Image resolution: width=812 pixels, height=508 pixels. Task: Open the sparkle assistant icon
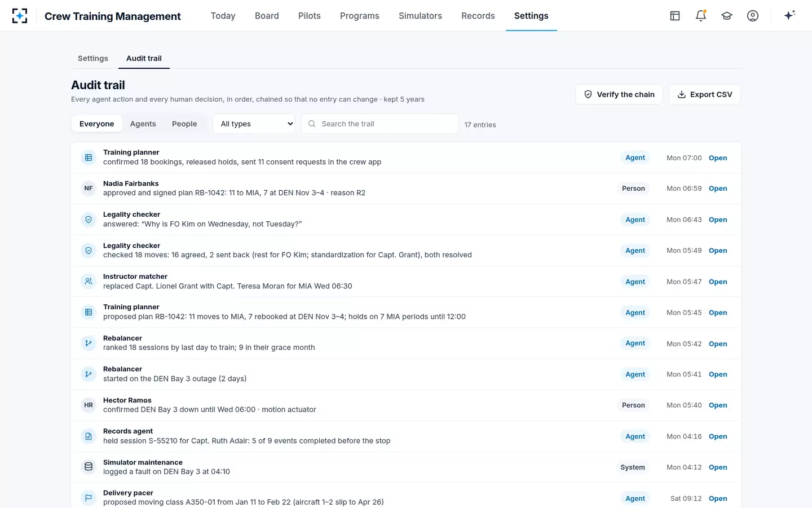click(x=789, y=15)
